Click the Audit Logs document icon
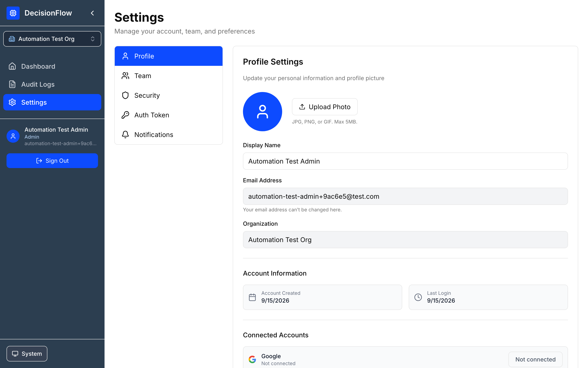Viewport: 588px width, 368px height. [12, 84]
